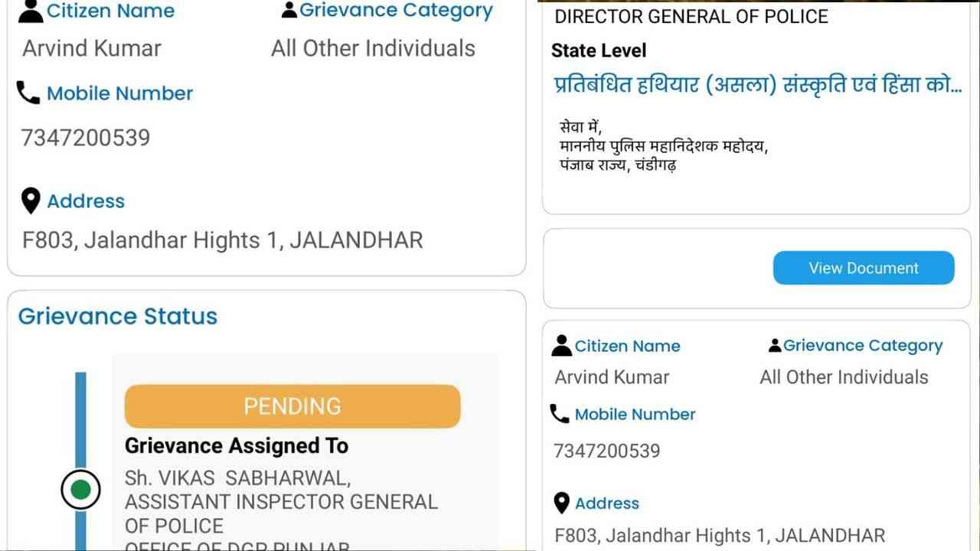The height and width of the screenshot is (551, 980).
Task: Click the Address pin icon below View Document
Action: pyautogui.click(x=562, y=504)
